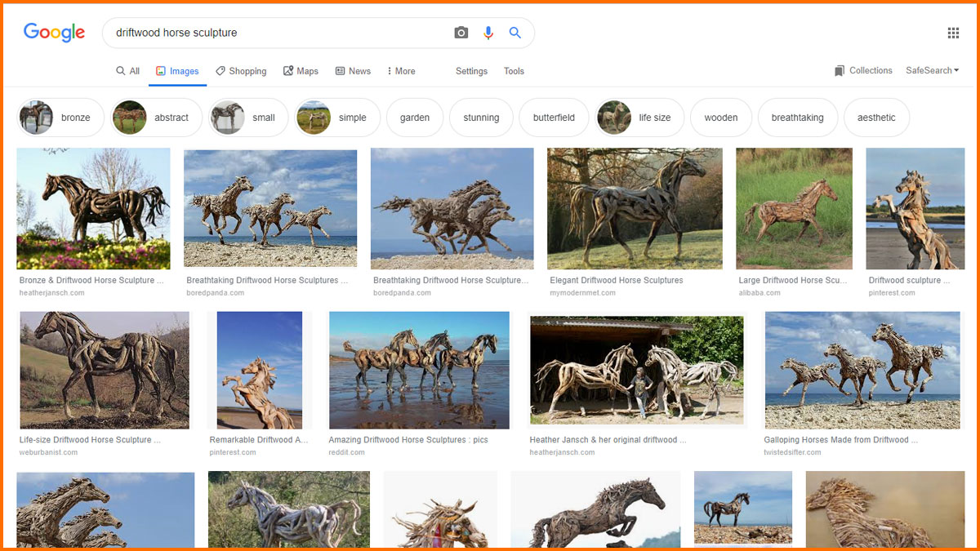Open Large Driftwood Horse image from alibaba
This screenshot has height=551, width=980.
[x=794, y=208]
